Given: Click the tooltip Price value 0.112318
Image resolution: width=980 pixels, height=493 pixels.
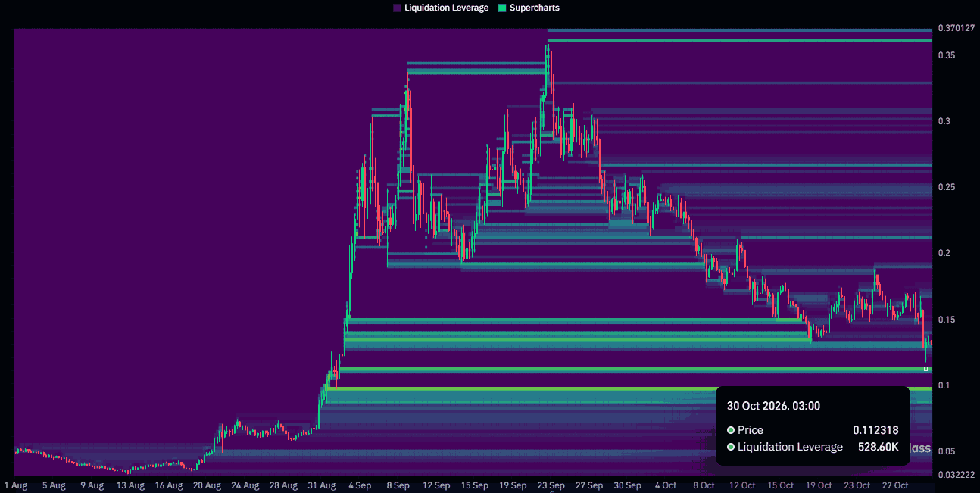Looking at the screenshot, I should tap(875, 430).
